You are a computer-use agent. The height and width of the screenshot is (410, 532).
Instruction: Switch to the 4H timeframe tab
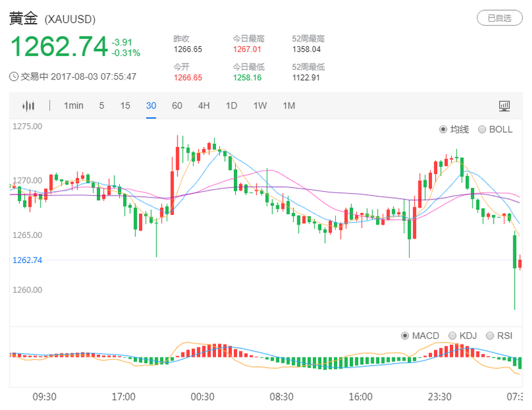pyautogui.click(x=204, y=106)
